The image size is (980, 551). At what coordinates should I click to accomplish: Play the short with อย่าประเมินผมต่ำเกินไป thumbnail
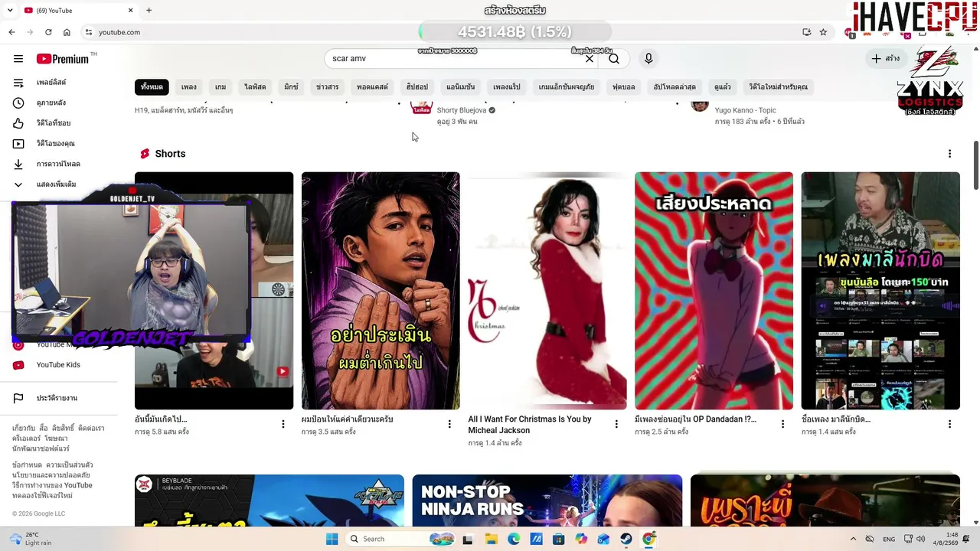pos(381,291)
